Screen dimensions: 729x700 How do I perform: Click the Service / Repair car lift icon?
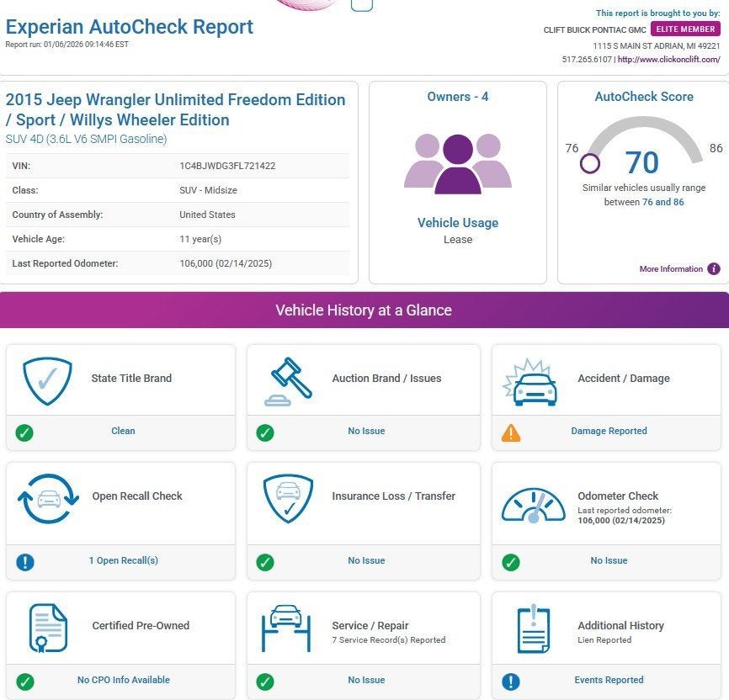click(289, 628)
